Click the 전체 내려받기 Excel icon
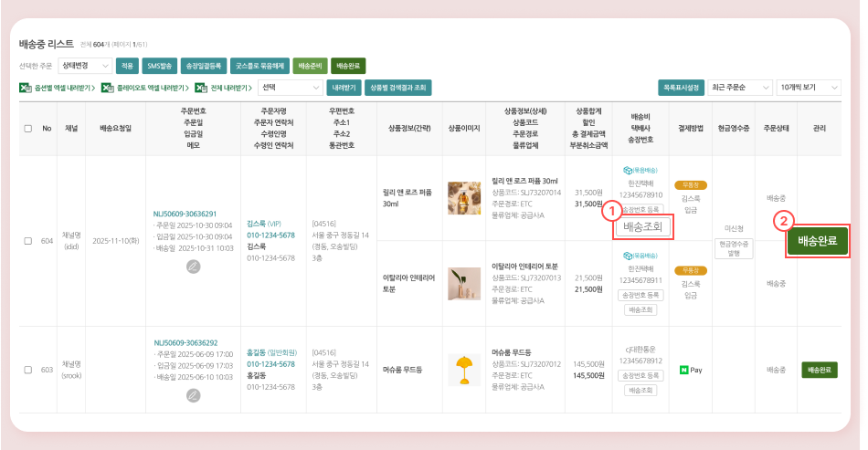 202,88
